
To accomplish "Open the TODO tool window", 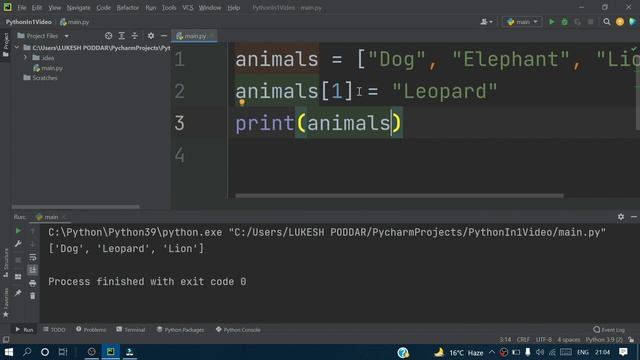I will 54,330.
